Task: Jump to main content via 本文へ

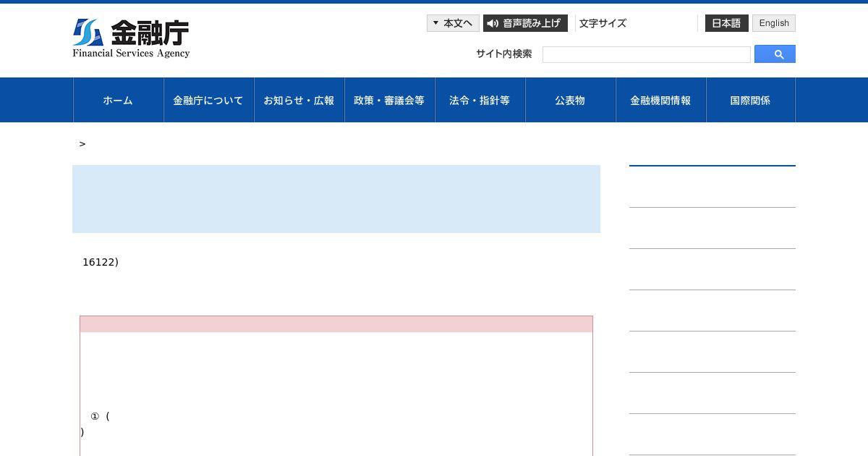Action: [453, 23]
